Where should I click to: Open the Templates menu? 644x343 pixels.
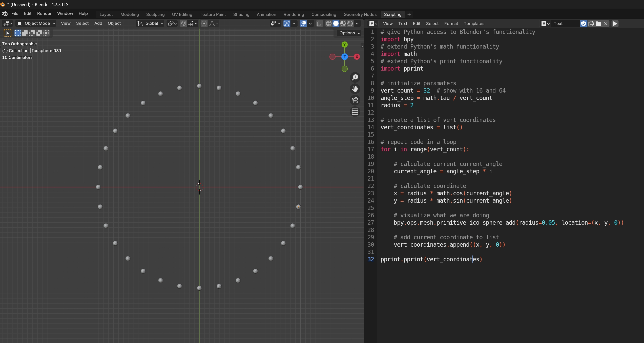[x=474, y=24]
